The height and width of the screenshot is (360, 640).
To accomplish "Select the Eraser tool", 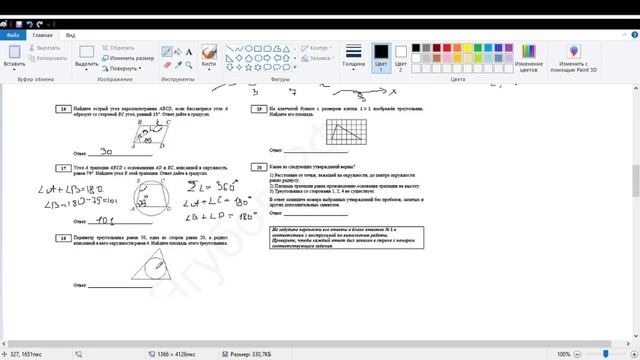I will click(x=167, y=65).
